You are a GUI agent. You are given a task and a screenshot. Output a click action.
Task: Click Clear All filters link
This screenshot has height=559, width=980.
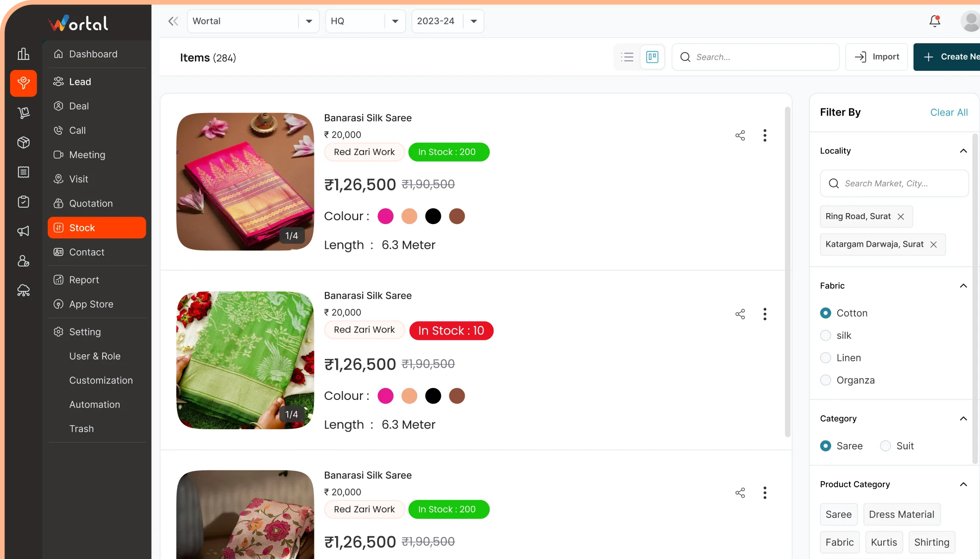[949, 112]
